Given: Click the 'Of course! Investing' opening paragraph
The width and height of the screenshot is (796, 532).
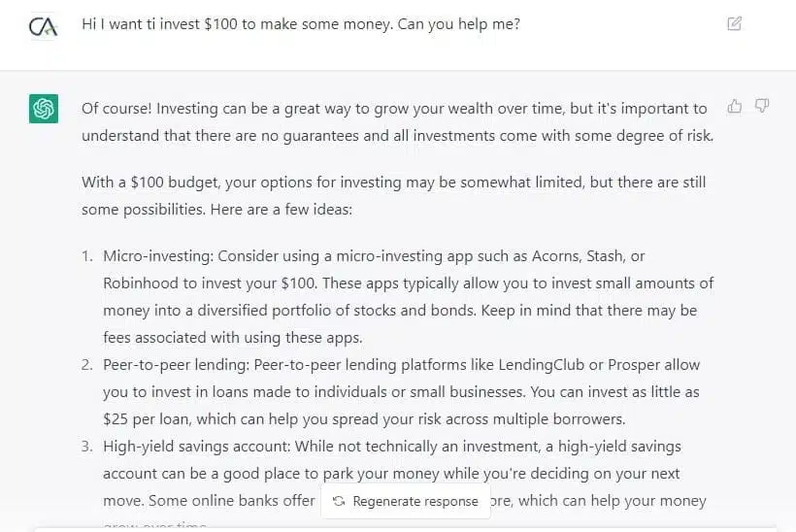Looking at the screenshot, I should (x=397, y=121).
